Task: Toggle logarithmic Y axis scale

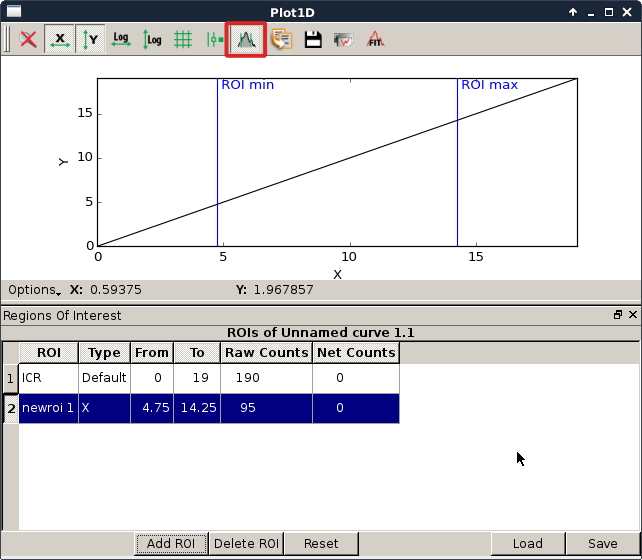Action: click(x=152, y=40)
